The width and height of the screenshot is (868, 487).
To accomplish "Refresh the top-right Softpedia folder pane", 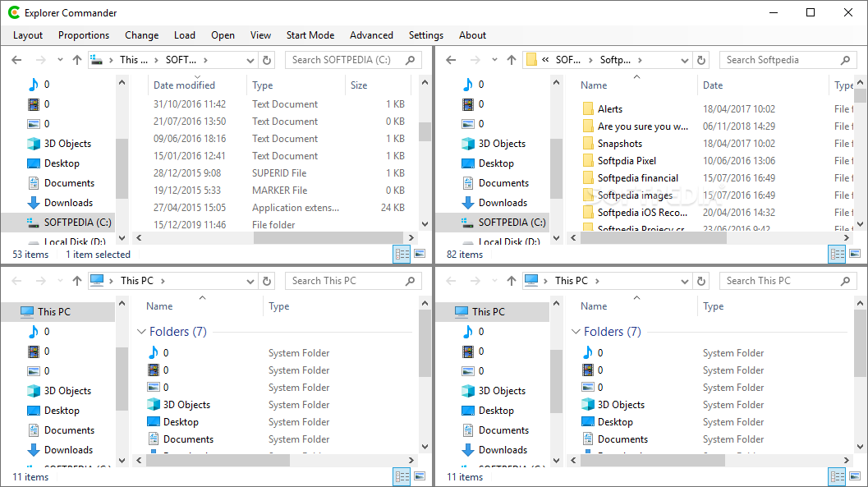I will tap(701, 60).
